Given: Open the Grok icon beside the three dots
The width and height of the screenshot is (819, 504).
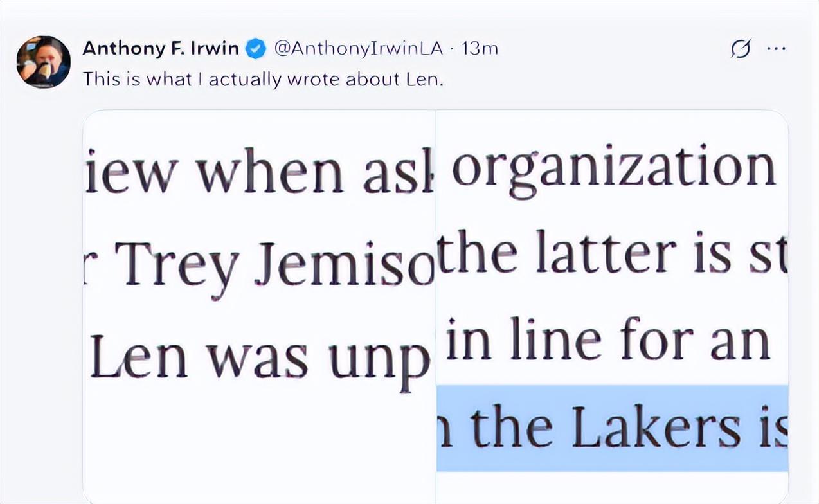Looking at the screenshot, I should 741,49.
